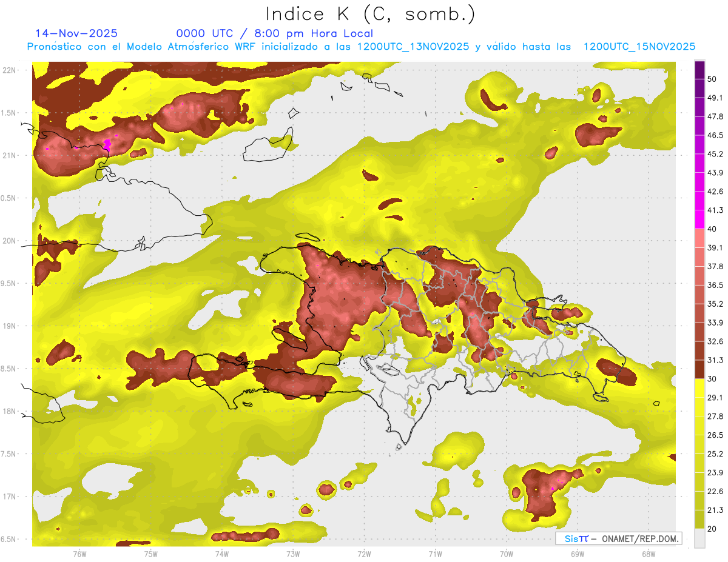The width and height of the screenshot is (728, 562).
Task: Click the "45.2" color scale value
Action: pyautogui.click(x=715, y=154)
